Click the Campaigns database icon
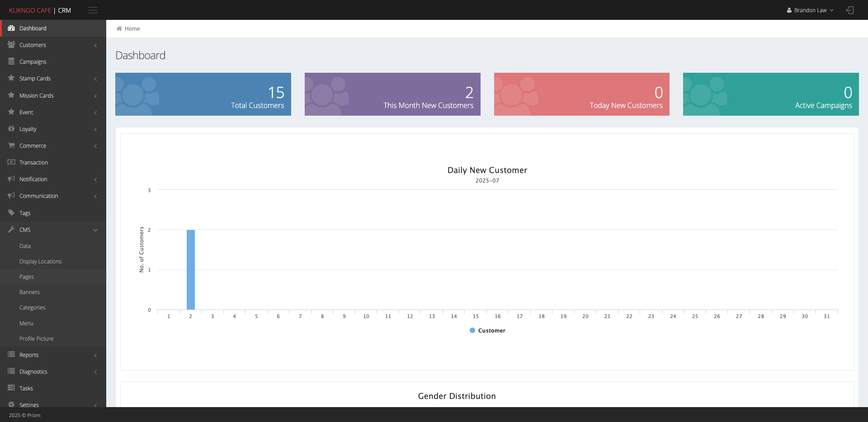Screen dimensions: 868x422 coord(11,61)
